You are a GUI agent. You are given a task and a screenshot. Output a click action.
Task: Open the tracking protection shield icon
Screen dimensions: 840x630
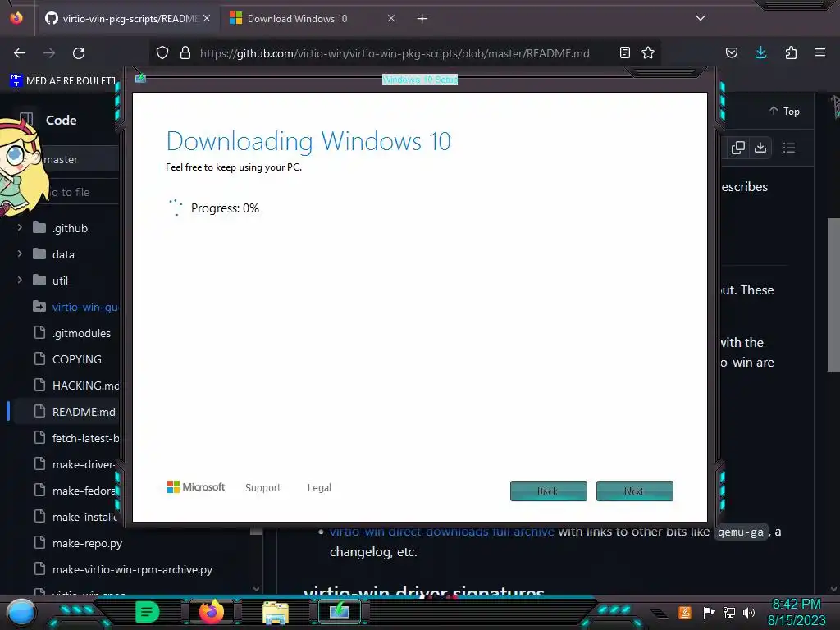(162, 52)
